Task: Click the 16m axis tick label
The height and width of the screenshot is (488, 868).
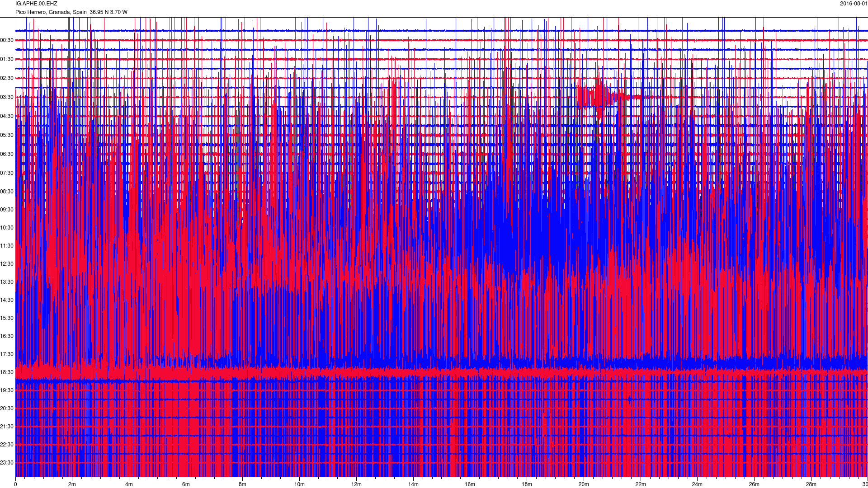Action: 470,484
